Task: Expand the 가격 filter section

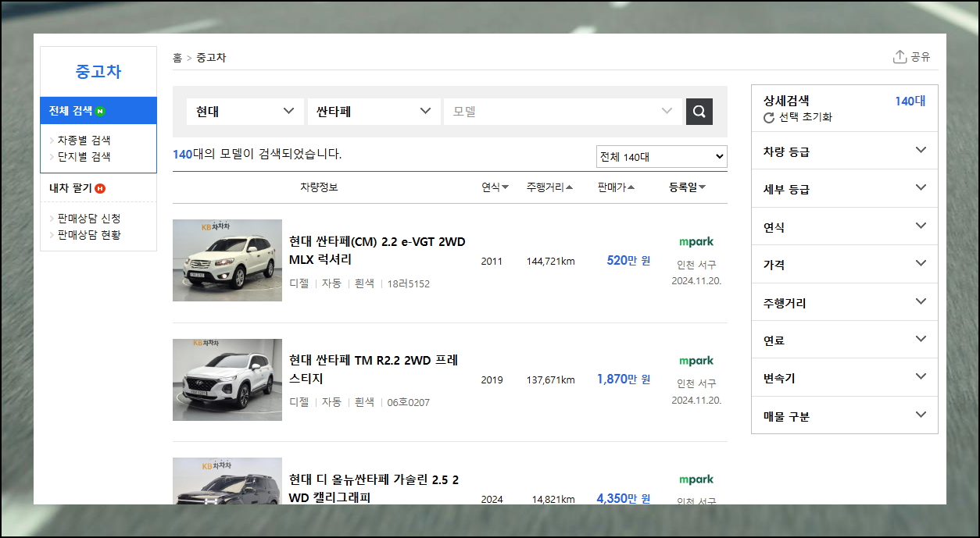Action: (845, 265)
